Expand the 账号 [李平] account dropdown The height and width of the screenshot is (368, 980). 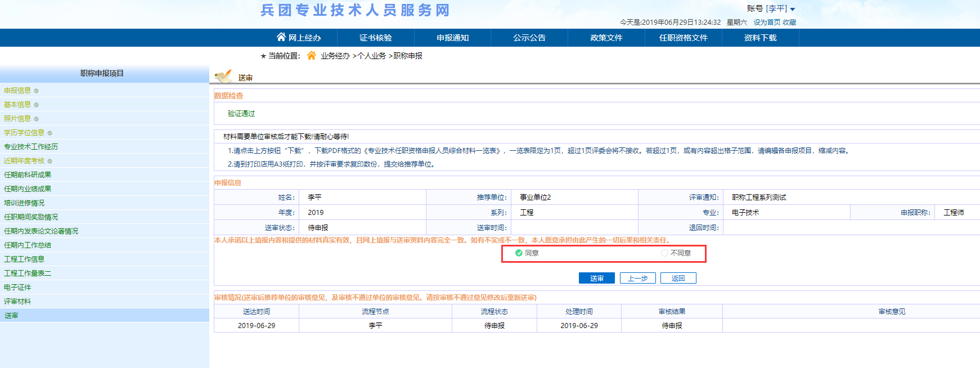771,9
